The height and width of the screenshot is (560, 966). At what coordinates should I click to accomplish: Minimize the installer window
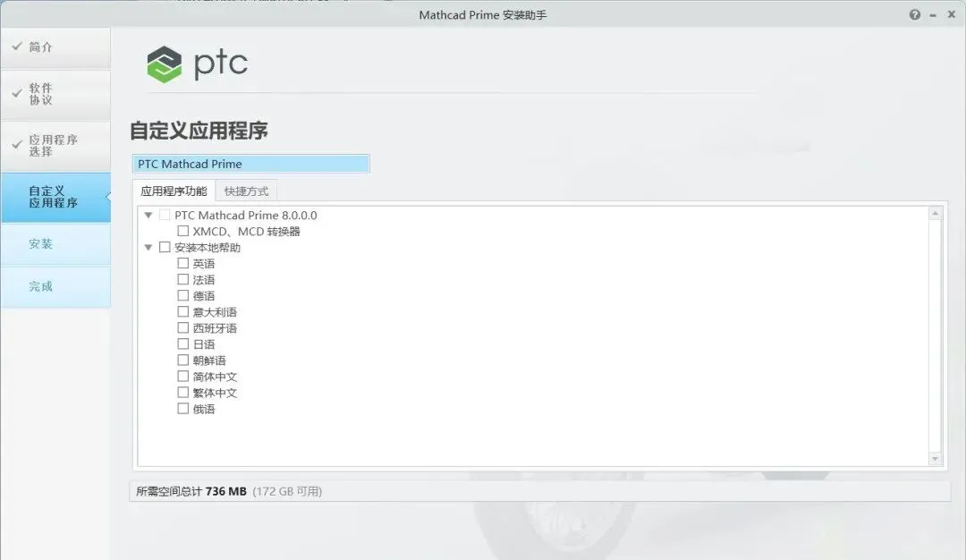tap(933, 15)
